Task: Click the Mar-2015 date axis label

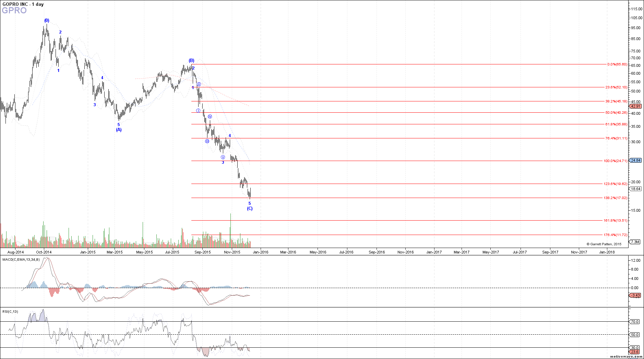Action: pyautogui.click(x=115, y=252)
